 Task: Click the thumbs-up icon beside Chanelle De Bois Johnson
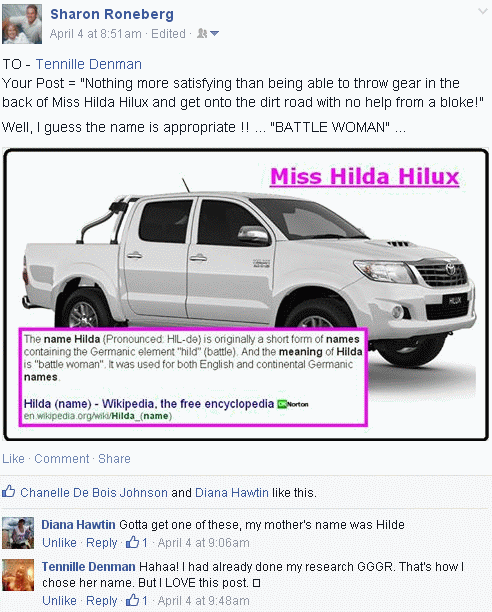(x=9, y=491)
